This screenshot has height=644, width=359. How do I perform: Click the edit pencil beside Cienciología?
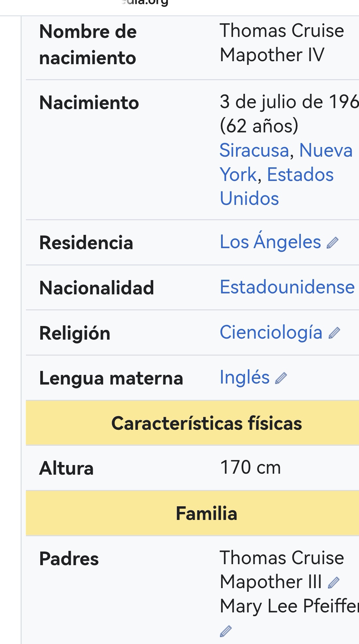tap(334, 333)
